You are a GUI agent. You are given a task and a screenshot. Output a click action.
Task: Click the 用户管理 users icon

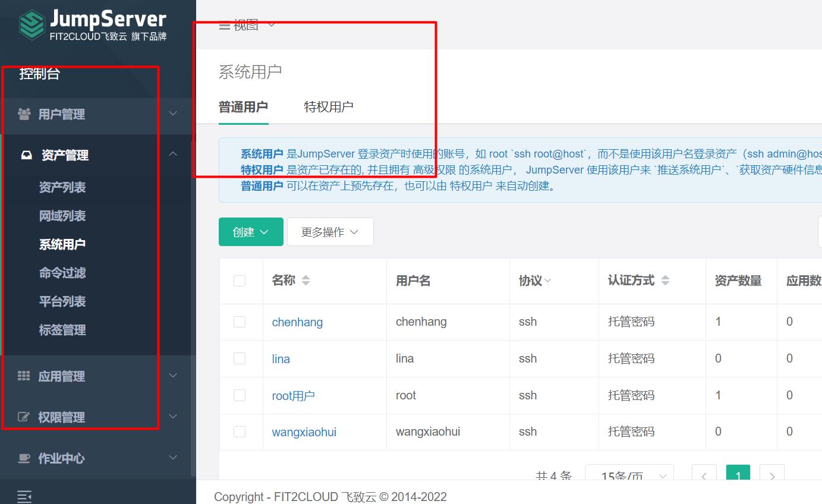click(24, 114)
